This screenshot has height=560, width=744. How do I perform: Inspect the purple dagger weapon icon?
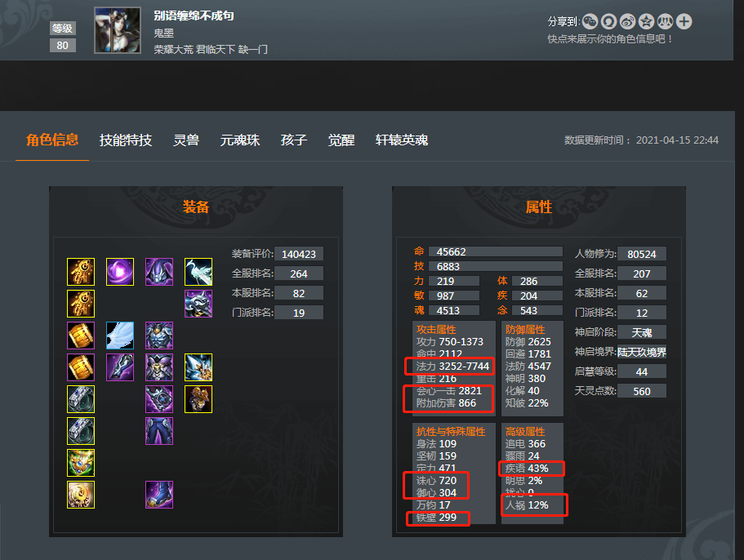click(120, 367)
